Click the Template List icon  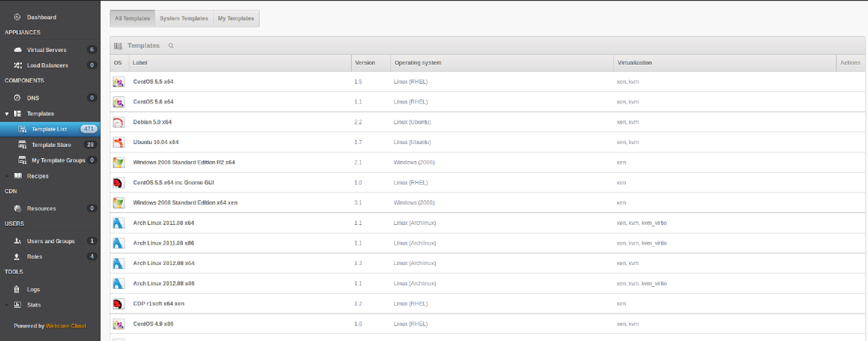23,129
